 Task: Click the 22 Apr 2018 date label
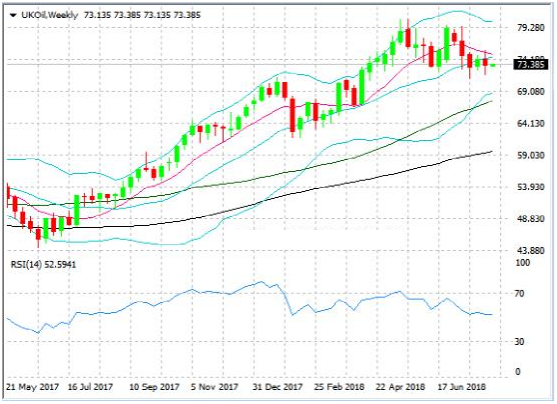click(x=400, y=387)
